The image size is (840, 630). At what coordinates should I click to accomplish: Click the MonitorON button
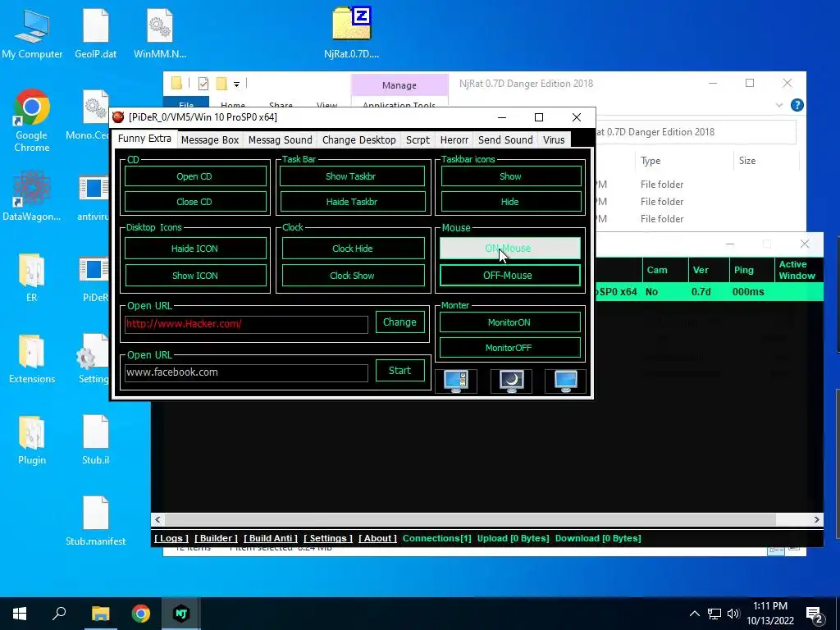(510, 322)
